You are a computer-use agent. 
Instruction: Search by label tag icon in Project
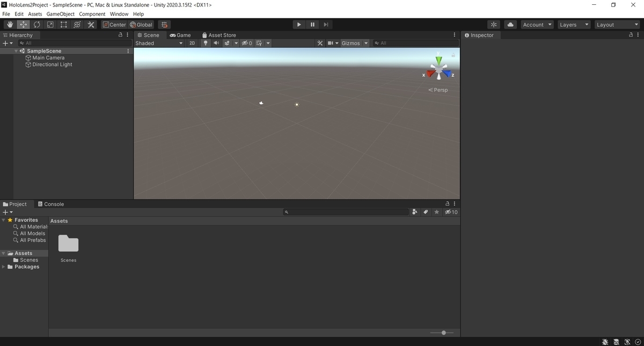pyautogui.click(x=426, y=212)
